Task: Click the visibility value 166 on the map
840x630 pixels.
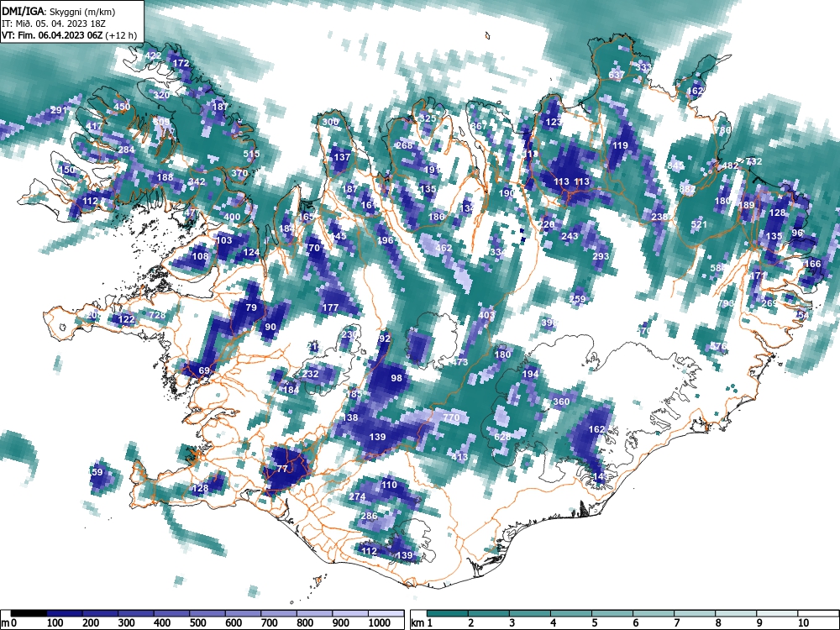Action: pyautogui.click(x=812, y=264)
